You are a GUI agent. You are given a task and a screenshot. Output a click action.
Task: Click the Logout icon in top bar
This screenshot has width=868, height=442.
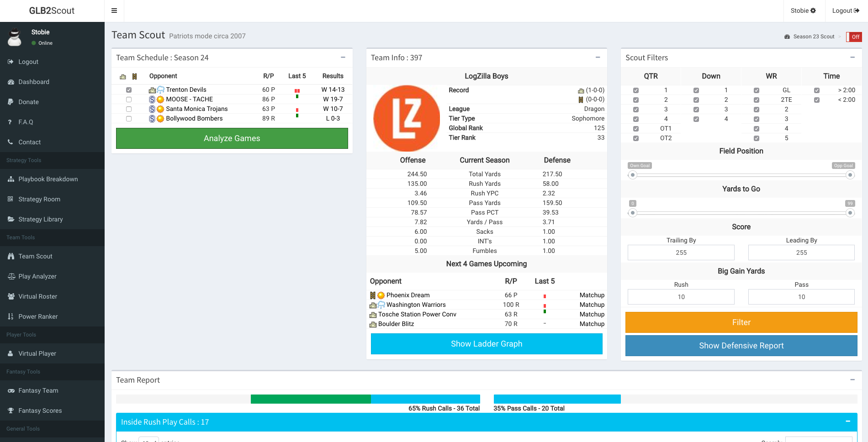point(857,11)
